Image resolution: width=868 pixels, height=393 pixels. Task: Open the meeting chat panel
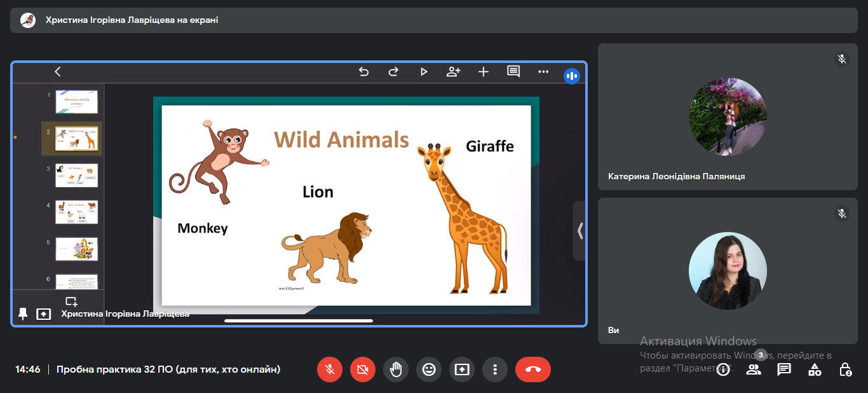coord(784,369)
